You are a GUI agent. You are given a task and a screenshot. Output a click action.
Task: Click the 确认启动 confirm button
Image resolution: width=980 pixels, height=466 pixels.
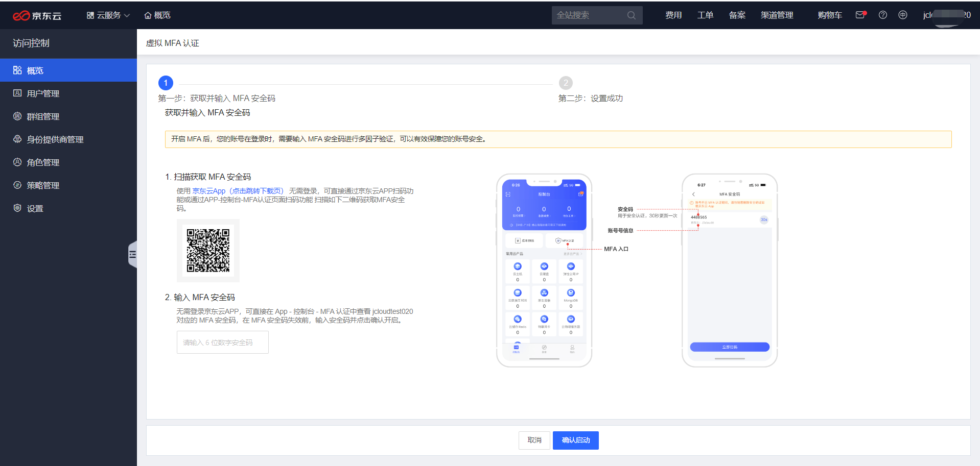tap(576, 440)
